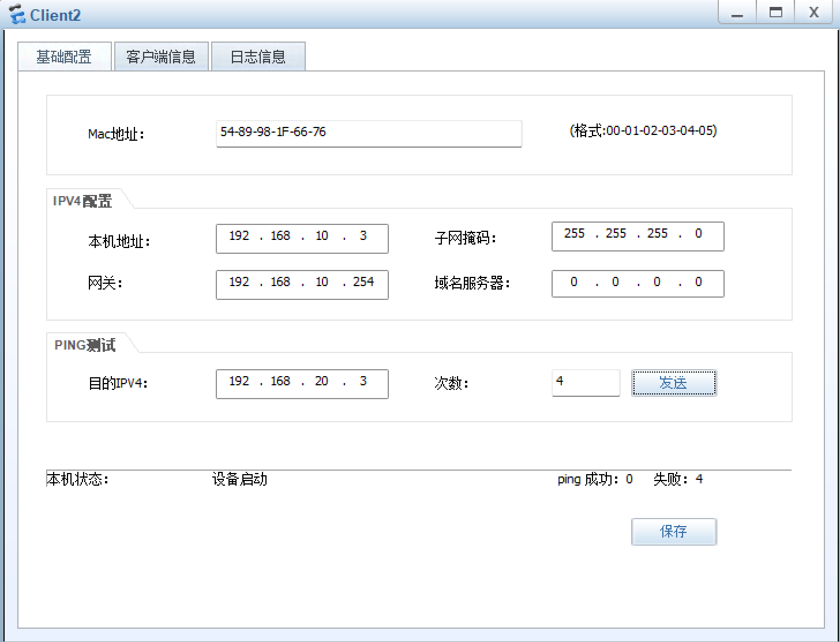Click the 次数 ping count field
Image resolution: width=840 pixels, height=642 pixels.
point(585,382)
